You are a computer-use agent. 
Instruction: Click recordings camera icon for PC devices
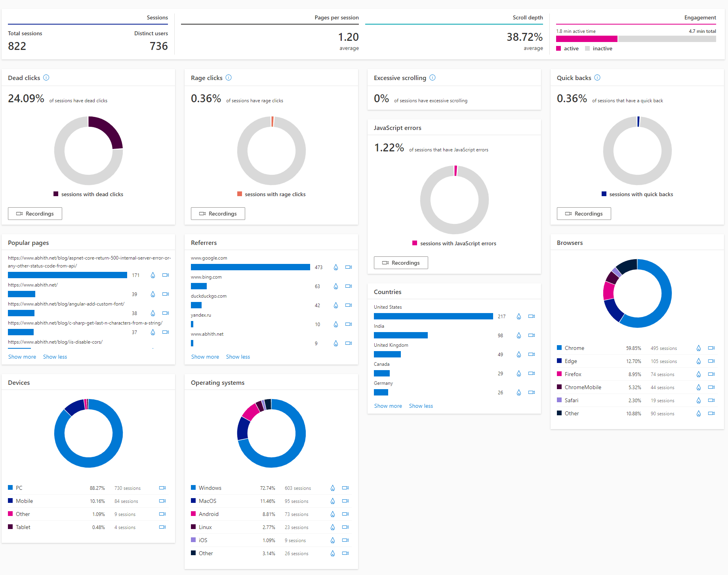(162, 488)
